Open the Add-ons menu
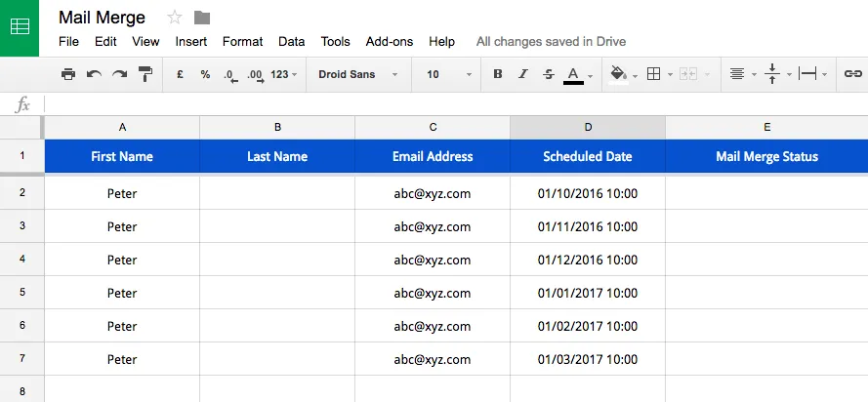This screenshot has height=402, width=868. (390, 42)
